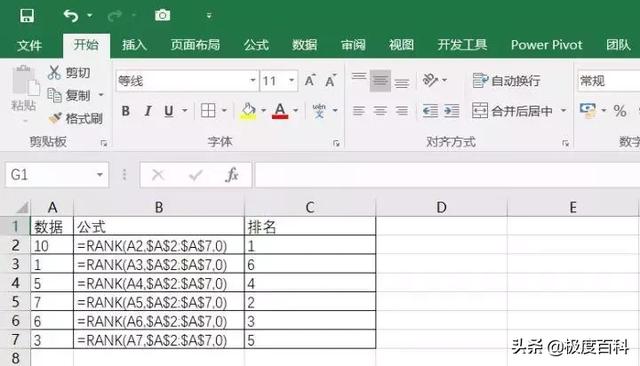This screenshot has height=366, width=640.
Task: Switch to the 插入 ribbon tab
Action: pyautogui.click(x=134, y=44)
